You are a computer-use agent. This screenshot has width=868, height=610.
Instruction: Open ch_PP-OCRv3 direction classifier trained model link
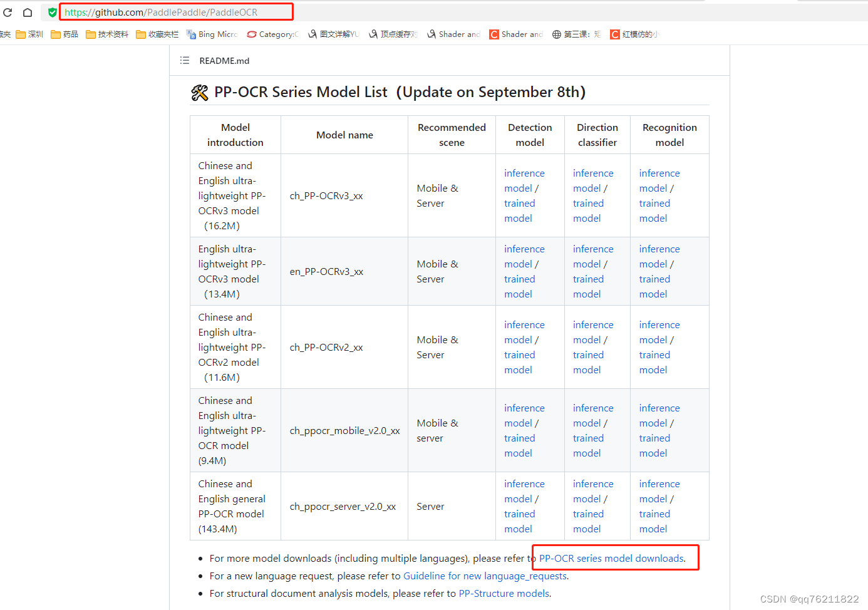click(588, 210)
